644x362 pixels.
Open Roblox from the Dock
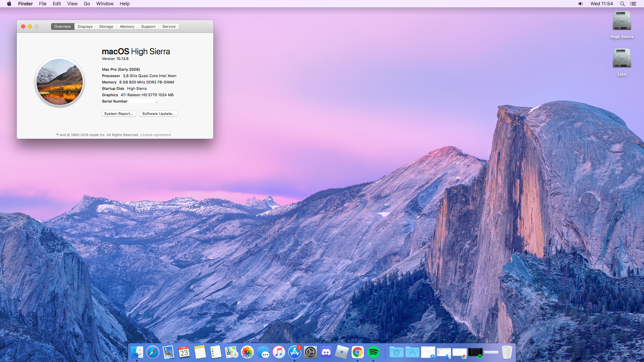pyautogui.click(x=342, y=352)
